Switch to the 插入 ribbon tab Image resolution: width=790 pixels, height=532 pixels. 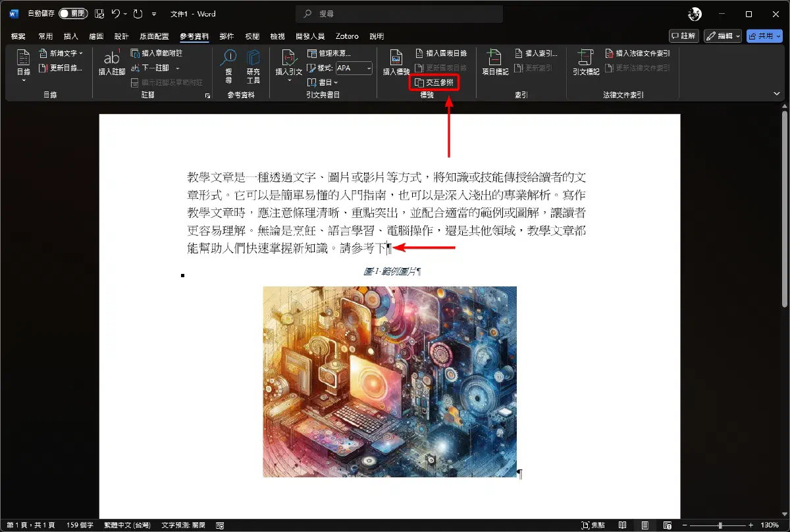[70, 36]
